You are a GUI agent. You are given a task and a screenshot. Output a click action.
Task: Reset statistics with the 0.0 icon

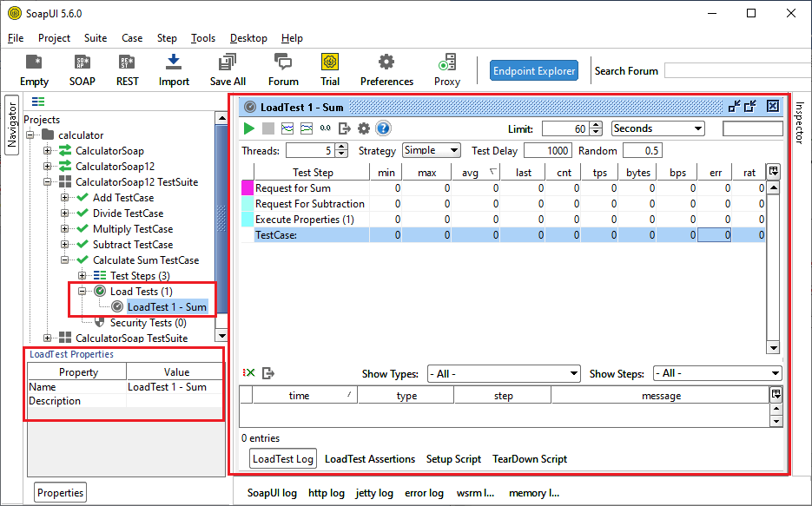pos(327,128)
